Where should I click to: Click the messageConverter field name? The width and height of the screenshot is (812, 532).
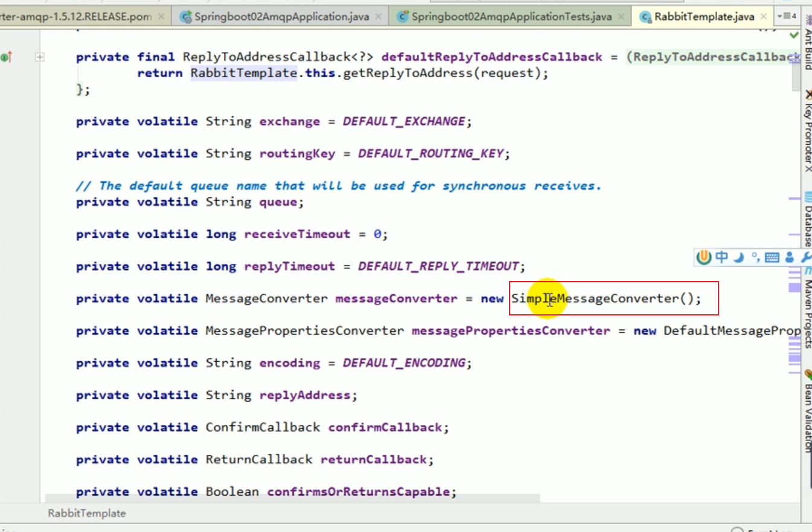click(x=396, y=299)
